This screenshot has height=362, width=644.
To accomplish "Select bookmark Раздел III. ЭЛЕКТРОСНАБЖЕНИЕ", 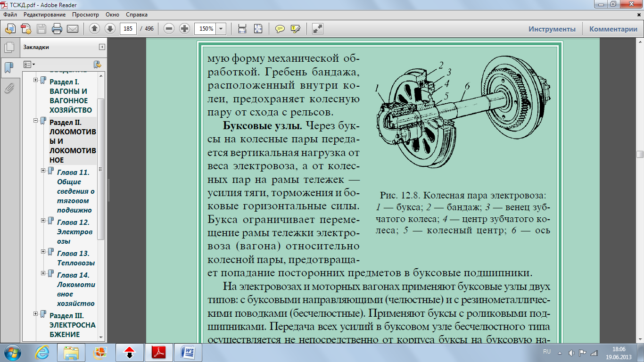I will (x=73, y=325).
